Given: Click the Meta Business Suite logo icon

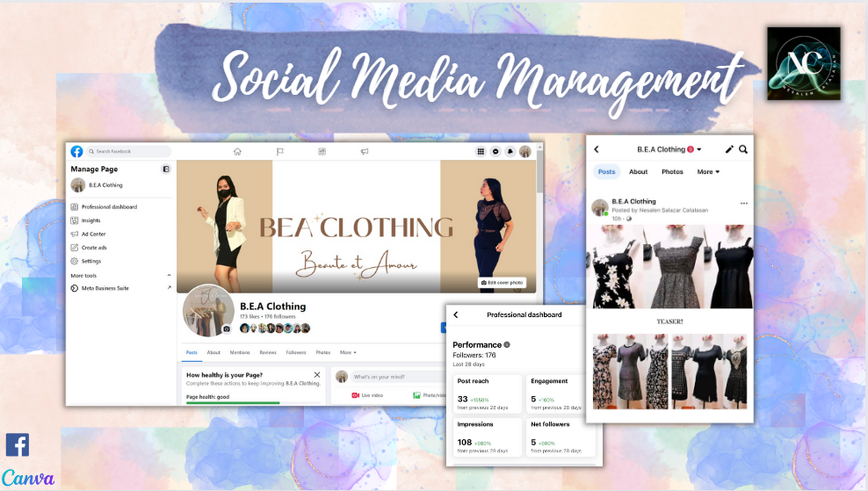Looking at the screenshot, I should (74, 288).
